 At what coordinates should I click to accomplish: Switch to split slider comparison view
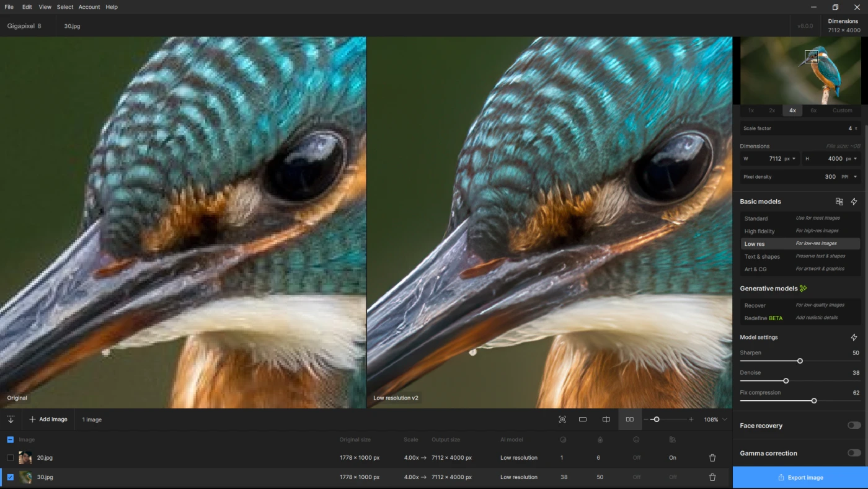click(x=606, y=419)
